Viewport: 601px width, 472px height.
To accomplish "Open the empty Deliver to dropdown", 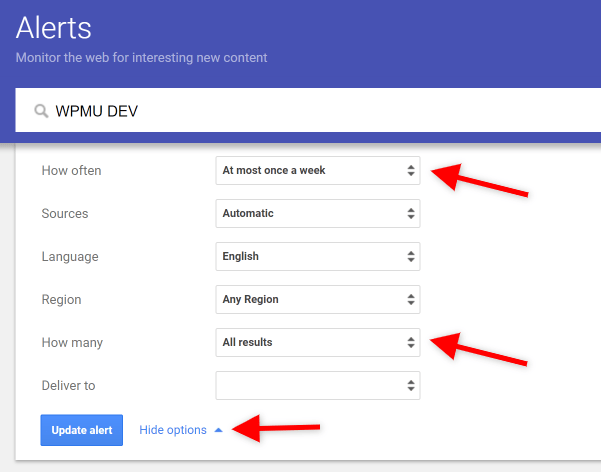I will tap(318, 385).
